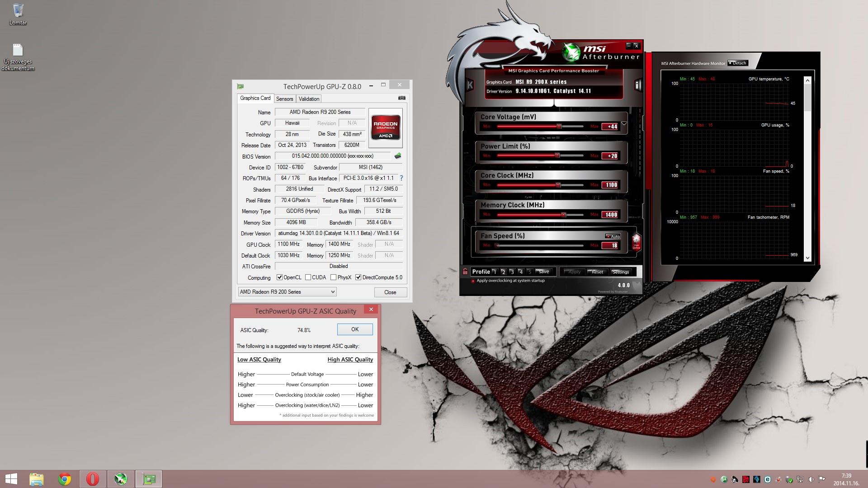Click the GPU-Z screenshot camera icon
868x488 pixels.
[401, 98]
